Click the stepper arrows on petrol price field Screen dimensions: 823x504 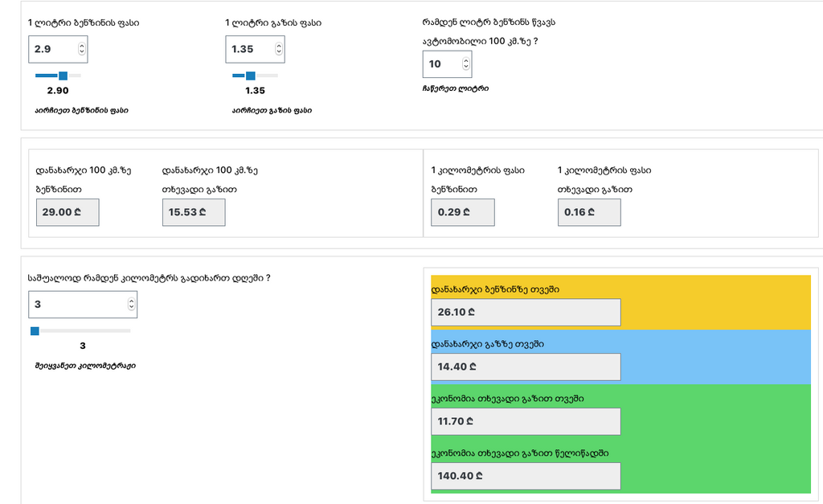(x=81, y=49)
